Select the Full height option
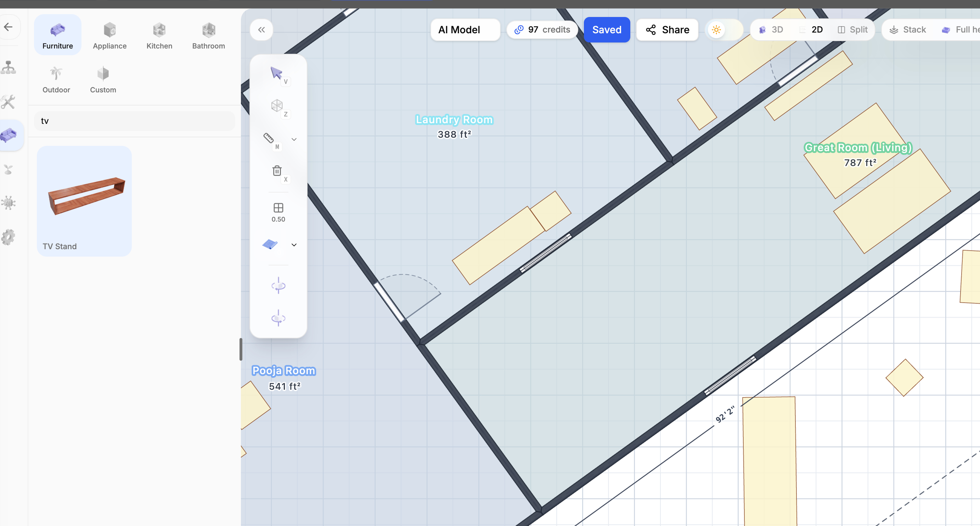 (960, 30)
